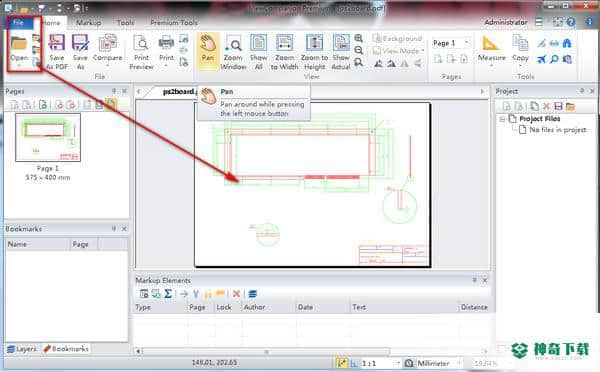Image resolution: width=600 pixels, height=372 pixels.
Task: Toggle pin on the Pages panel
Action: tap(114, 91)
